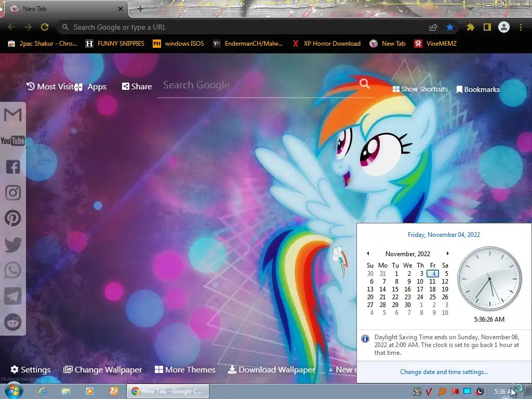Click the browser back arrow
Screen dimensions: 532x399
[x=11, y=27]
